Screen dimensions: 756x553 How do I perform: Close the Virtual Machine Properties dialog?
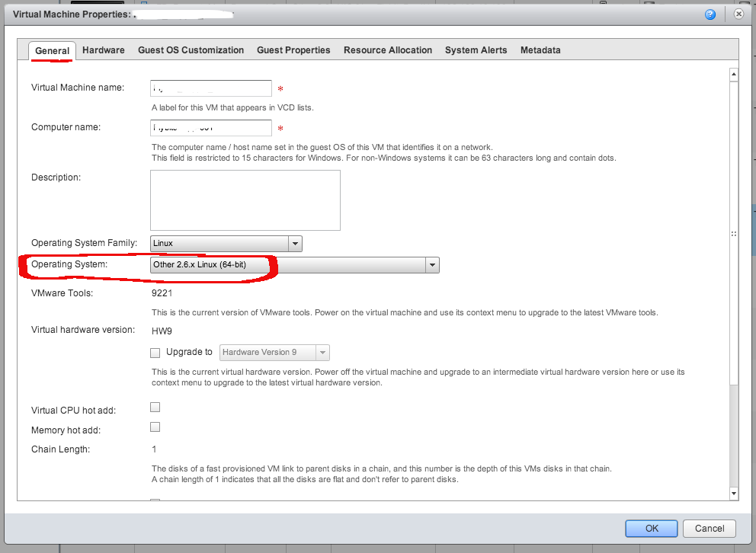pos(738,14)
